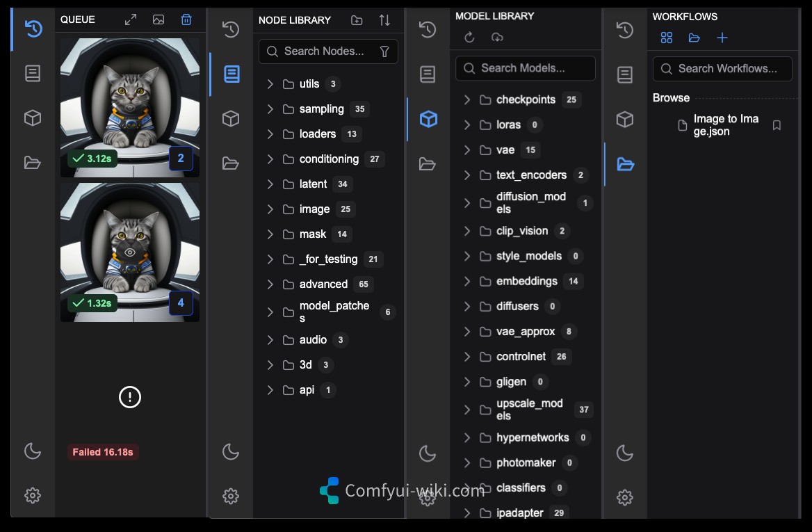Open Node Library icon in first sidebar
Viewport: 812px width, 532px height.
point(33,73)
